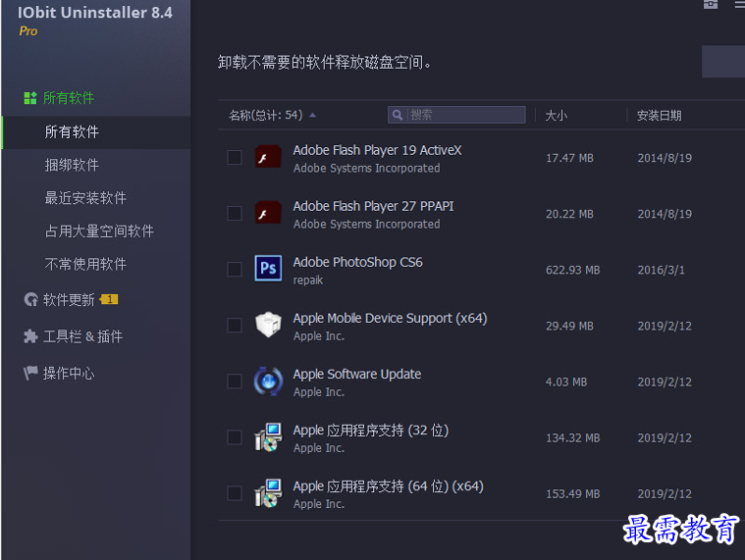
Task: Tick the Adobe PhotoShop CS6 checkbox
Action: point(235,269)
